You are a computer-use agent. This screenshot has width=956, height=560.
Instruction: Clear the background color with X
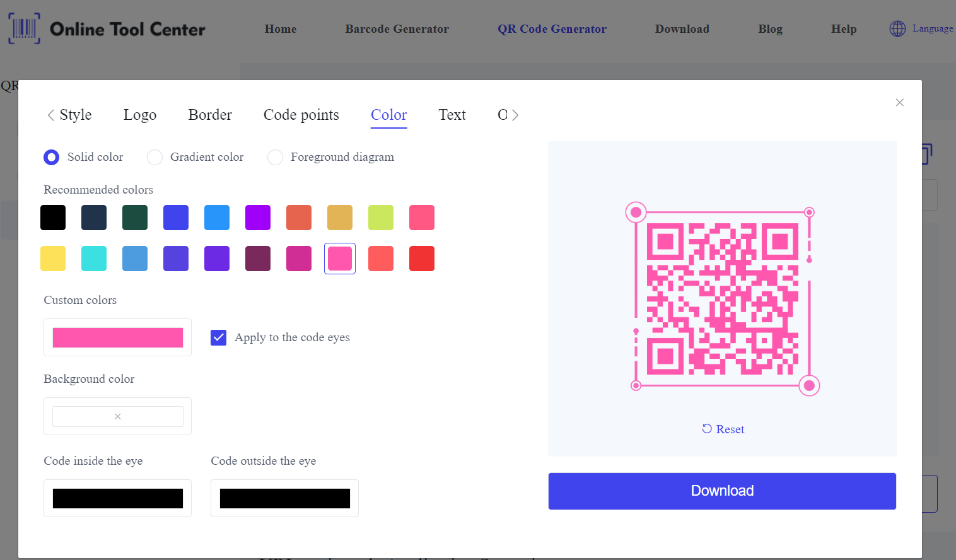pos(118,416)
